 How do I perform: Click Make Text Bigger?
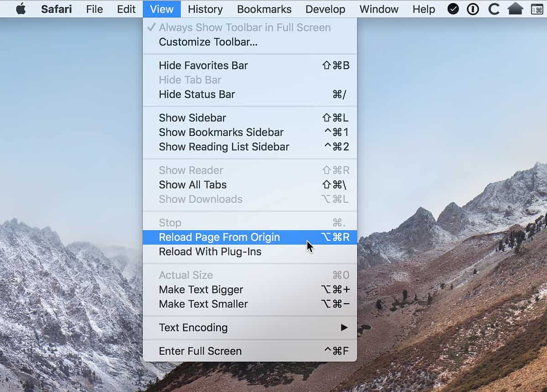coord(201,290)
